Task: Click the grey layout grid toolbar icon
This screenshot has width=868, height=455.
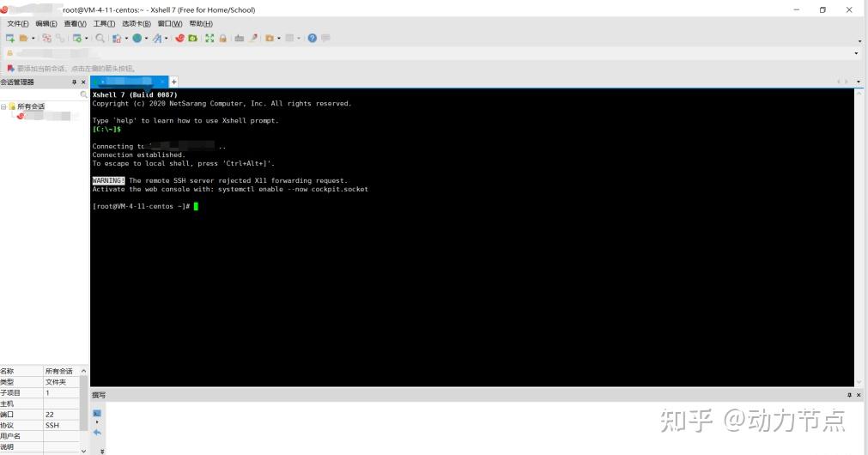Action: click(x=289, y=38)
